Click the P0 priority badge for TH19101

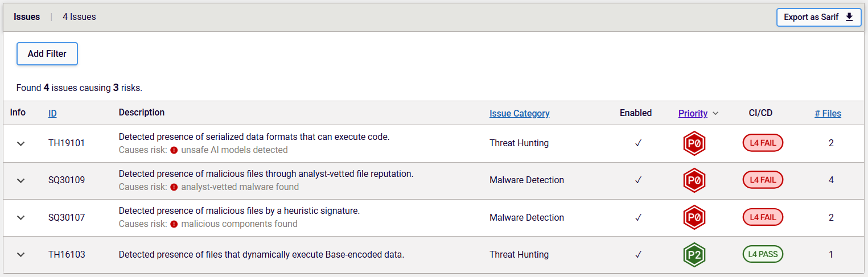[694, 143]
